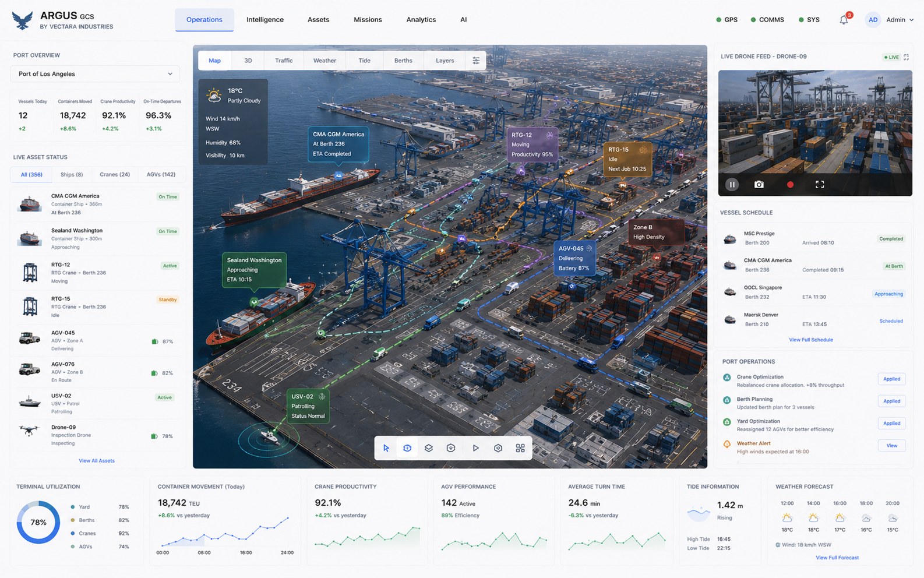924x578 pixels.
Task: Click Applied button for Crane Optimization
Action: click(892, 379)
